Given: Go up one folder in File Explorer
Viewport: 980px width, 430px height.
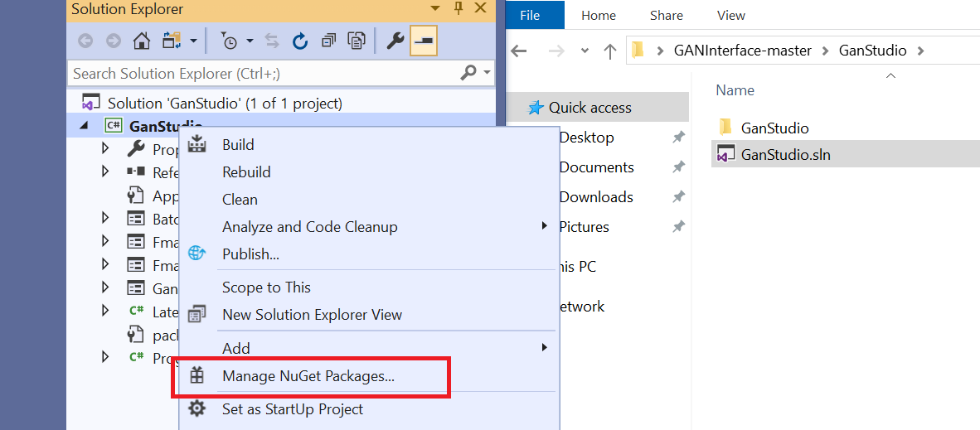Looking at the screenshot, I should click(610, 51).
